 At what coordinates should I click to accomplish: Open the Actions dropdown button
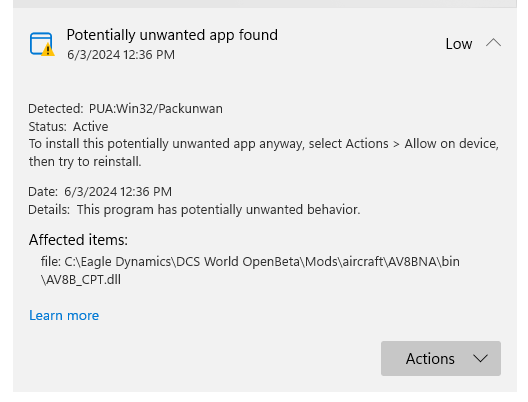(x=441, y=358)
